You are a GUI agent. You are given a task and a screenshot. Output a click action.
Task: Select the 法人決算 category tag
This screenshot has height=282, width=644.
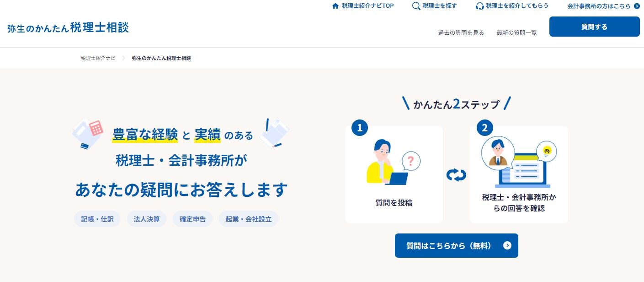(x=147, y=219)
